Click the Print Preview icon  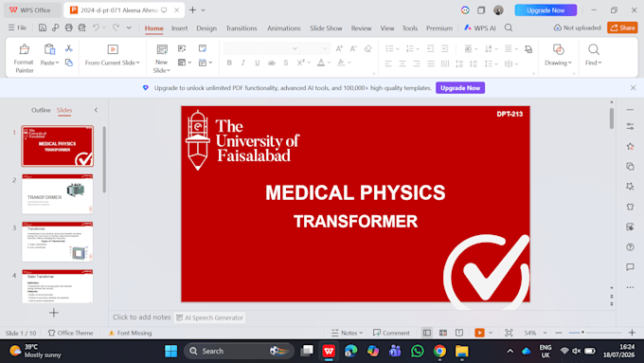pos(82,27)
